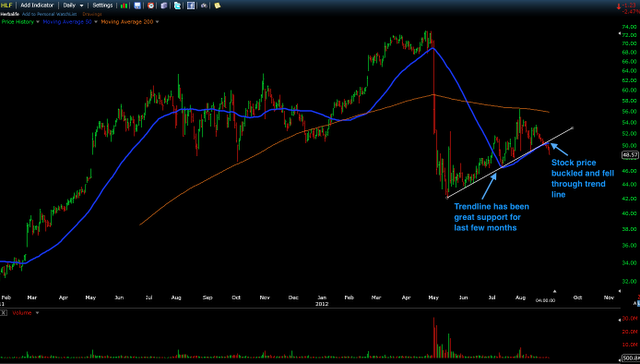Click the 500 volume value marker
The width and height of the screenshot is (640, 364).
tap(631, 358)
